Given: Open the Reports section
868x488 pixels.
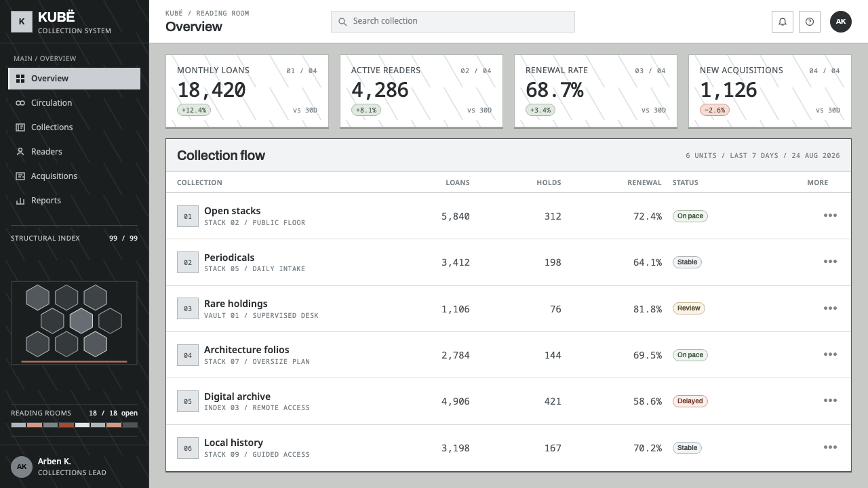Looking at the screenshot, I should [x=75, y=201].
